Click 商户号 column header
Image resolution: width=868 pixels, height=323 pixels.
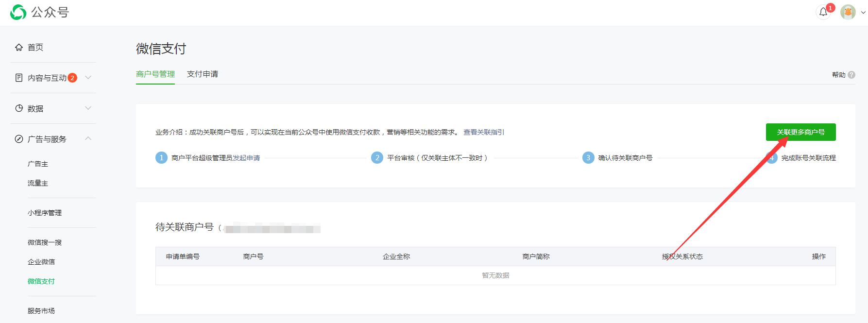[x=254, y=256]
